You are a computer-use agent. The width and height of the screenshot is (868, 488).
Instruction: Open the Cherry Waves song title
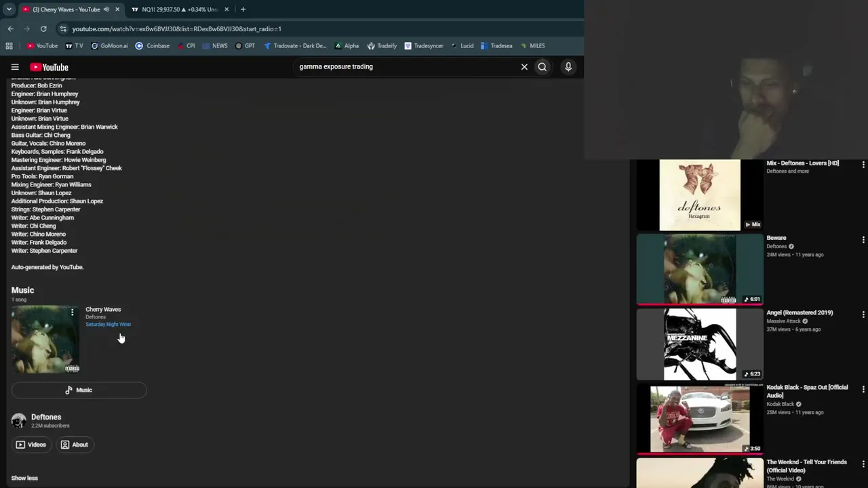coord(103,310)
